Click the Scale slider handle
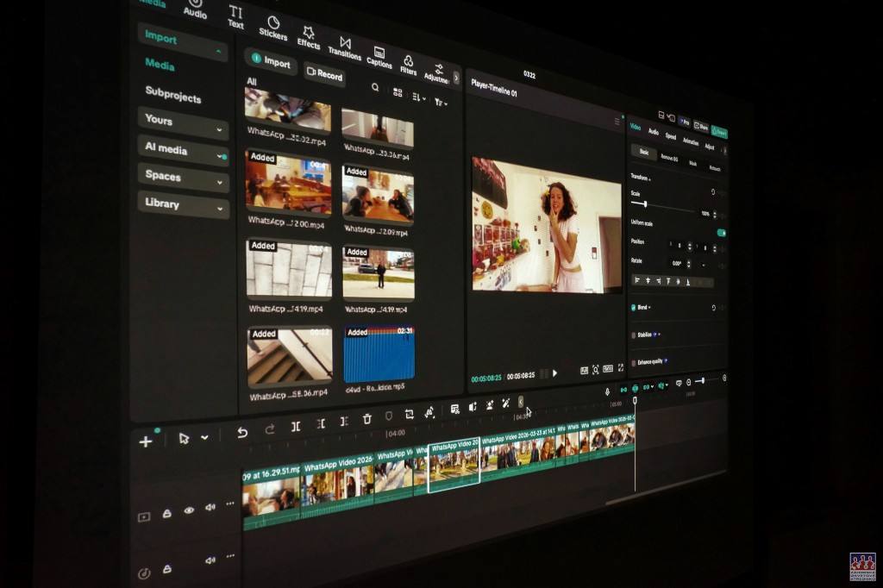 tap(645, 204)
